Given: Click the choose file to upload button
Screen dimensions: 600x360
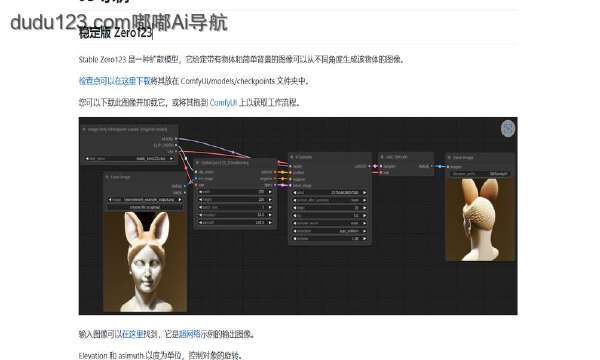Looking at the screenshot, I should (145, 207).
